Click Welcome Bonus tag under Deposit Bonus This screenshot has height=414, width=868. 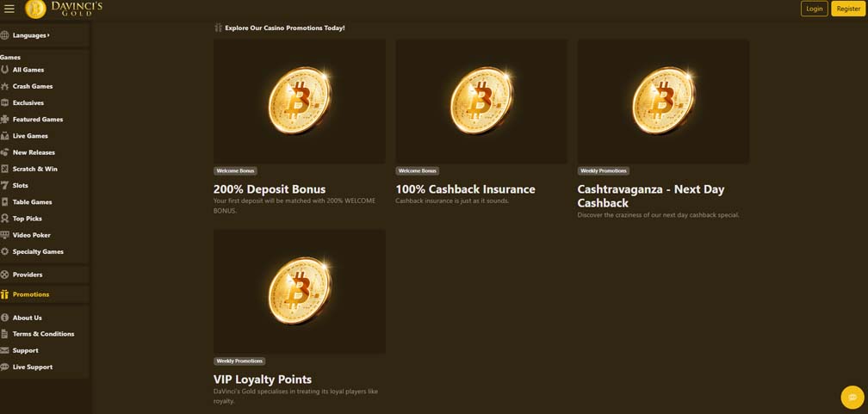235,171
